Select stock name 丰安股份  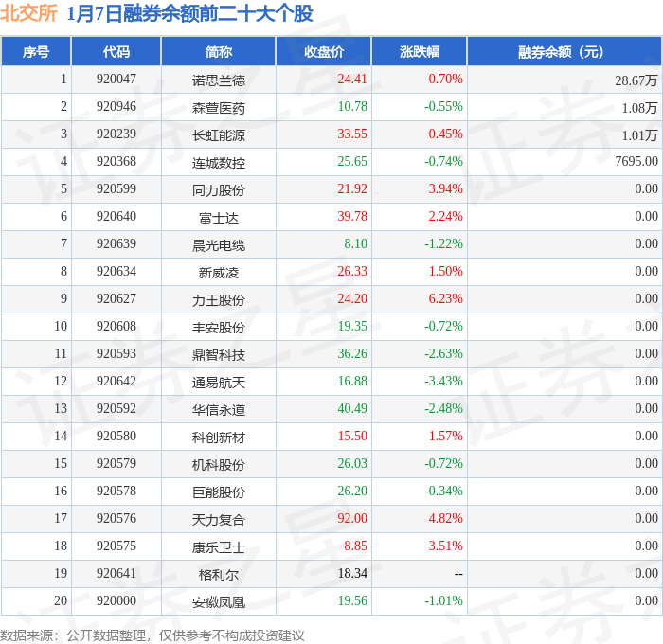pos(219,328)
